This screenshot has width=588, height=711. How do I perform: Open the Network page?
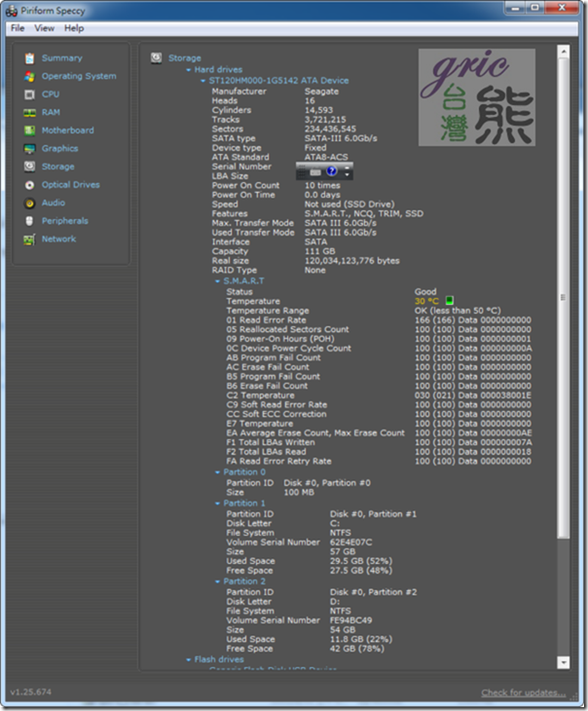[59, 239]
